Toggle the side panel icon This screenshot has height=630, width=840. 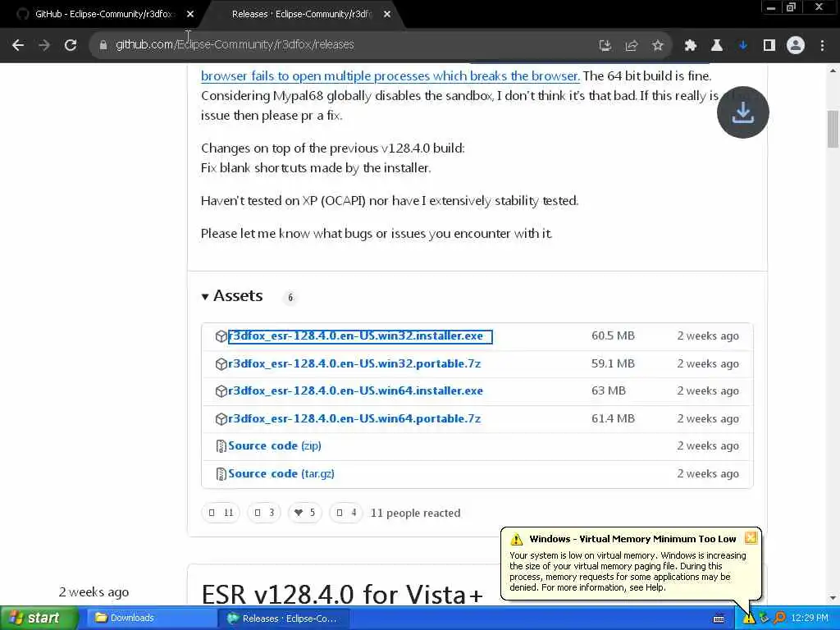769,46
